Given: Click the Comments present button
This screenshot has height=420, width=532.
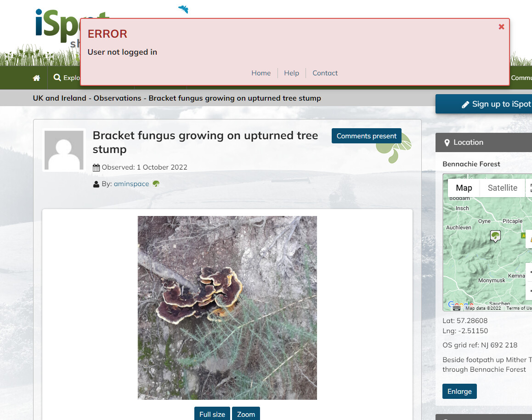Looking at the screenshot, I should point(367,136).
